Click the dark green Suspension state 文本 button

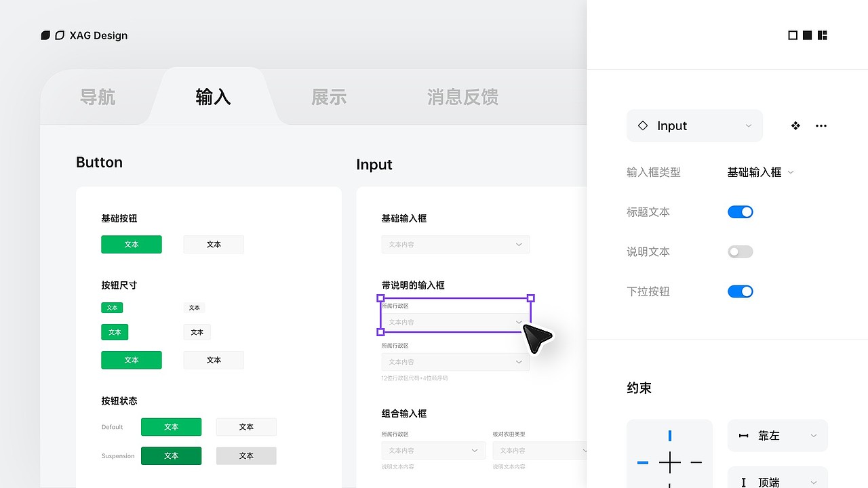pos(171,455)
